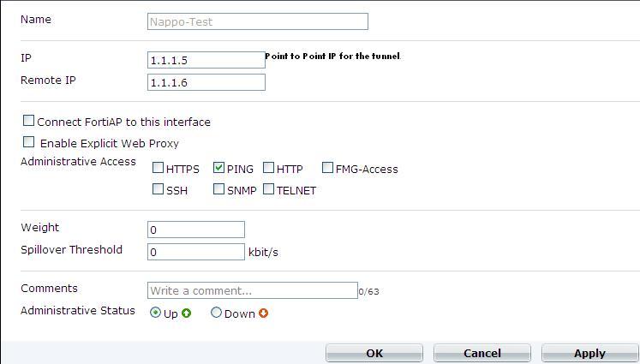
Task: Check the HTTPS administrative access box
Action: point(158,168)
